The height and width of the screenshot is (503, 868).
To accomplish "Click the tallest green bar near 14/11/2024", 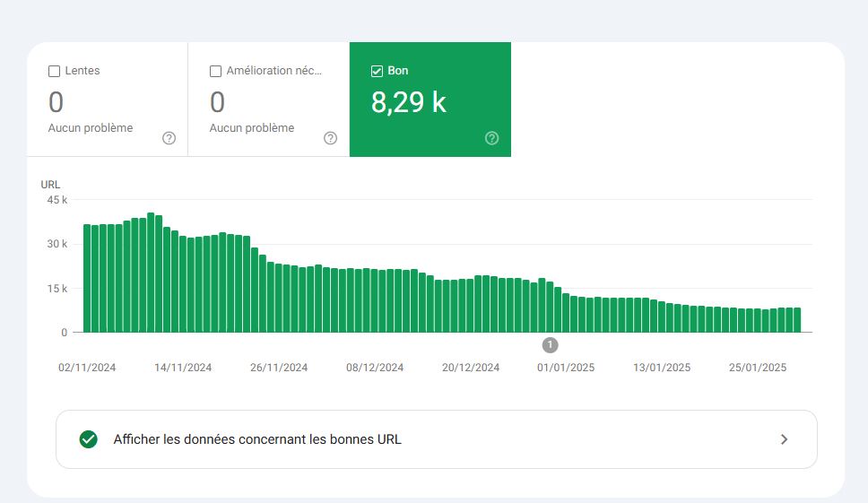I will coord(151,273).
